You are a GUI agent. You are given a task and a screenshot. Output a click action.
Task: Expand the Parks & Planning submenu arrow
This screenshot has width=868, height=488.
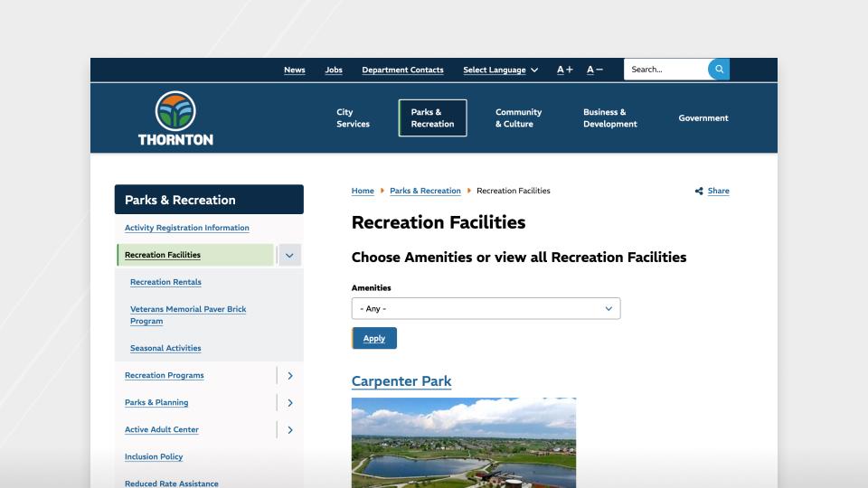click(289, 402)
